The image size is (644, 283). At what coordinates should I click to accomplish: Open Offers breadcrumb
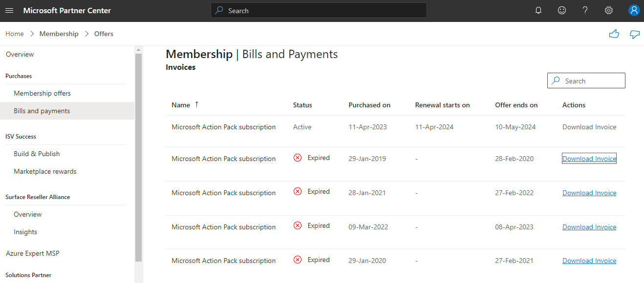[x=104, y=34]
